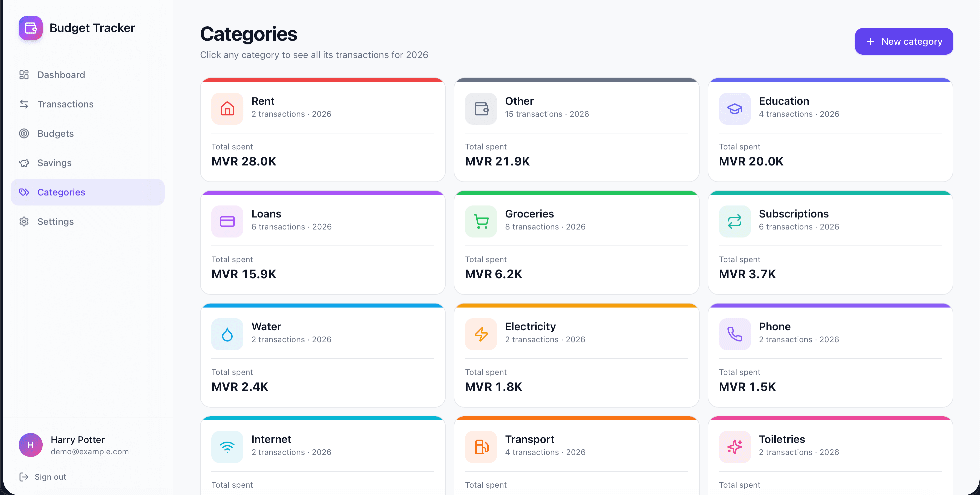Click the red color bar on Rent card
The height and width of the screenshot is (495, 980).
(x=323, y=80)
